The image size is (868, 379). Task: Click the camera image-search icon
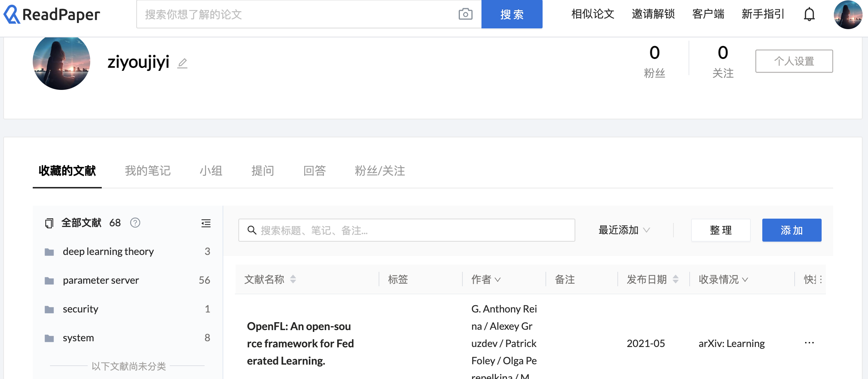click(465, 14)
